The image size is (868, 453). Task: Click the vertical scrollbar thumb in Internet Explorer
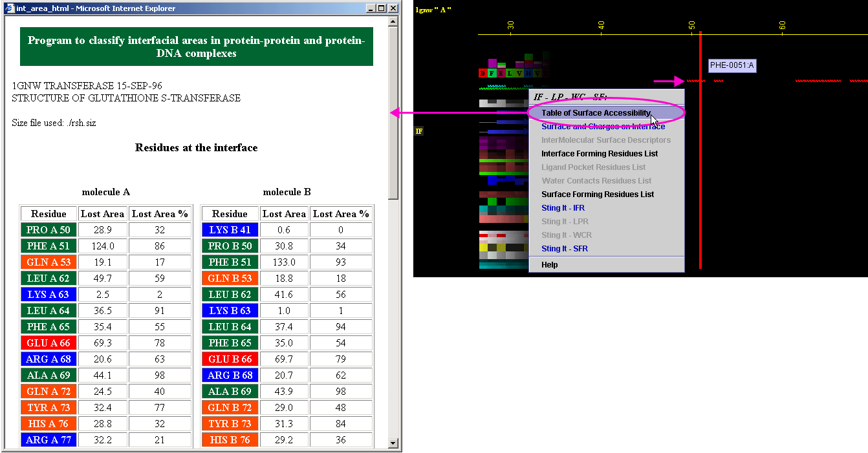(393, 113)
